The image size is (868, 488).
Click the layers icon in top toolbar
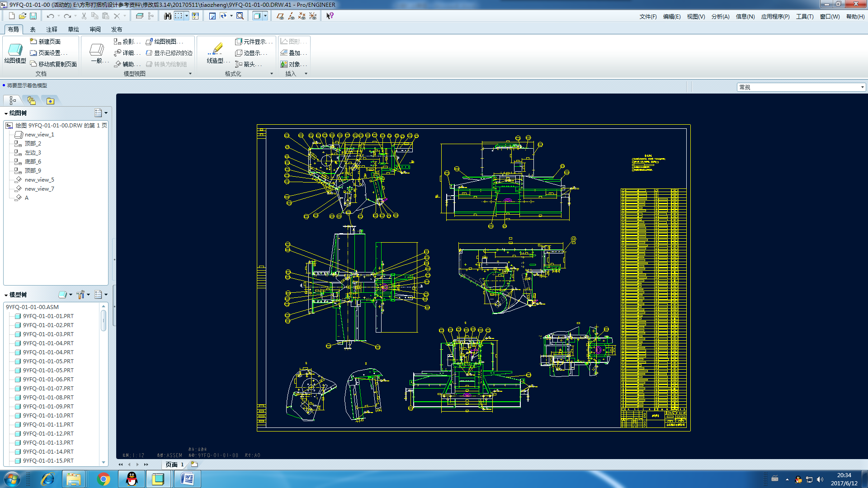click(x=139, y=16)
